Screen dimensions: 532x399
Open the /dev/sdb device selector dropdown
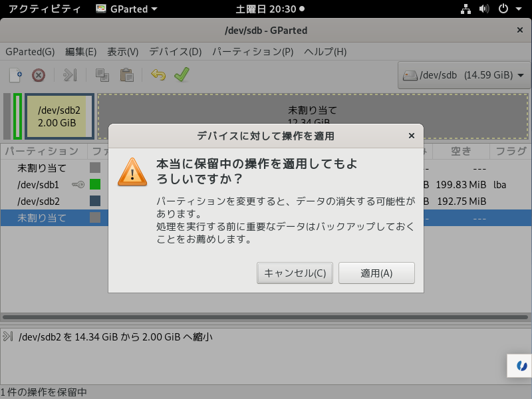(464, 75)
